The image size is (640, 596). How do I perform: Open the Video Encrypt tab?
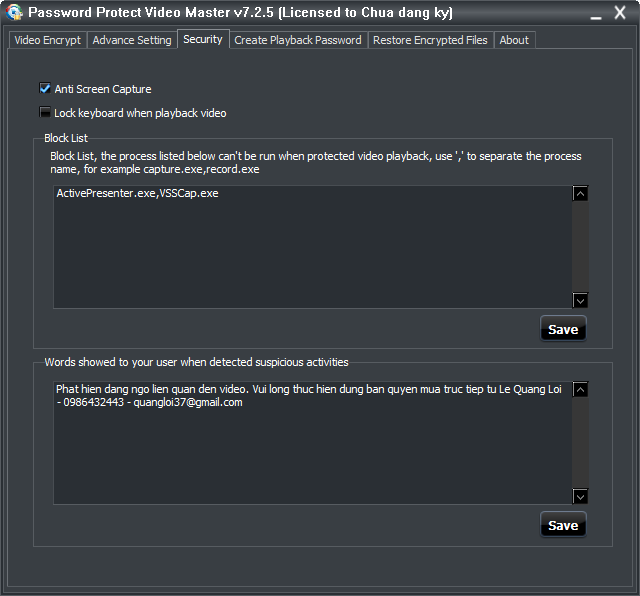(48, 40)
